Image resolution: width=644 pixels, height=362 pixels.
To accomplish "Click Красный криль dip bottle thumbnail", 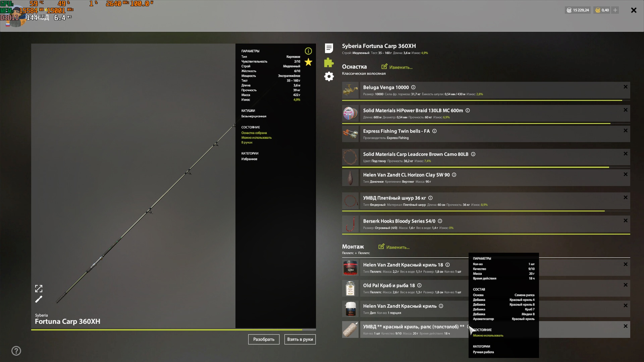I will (x=350, y=309).
